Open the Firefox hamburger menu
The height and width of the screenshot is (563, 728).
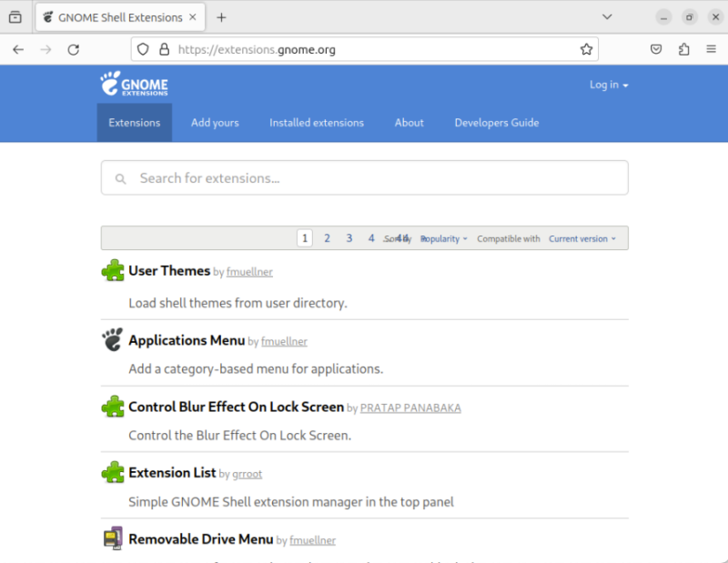(x=711, y=49)
